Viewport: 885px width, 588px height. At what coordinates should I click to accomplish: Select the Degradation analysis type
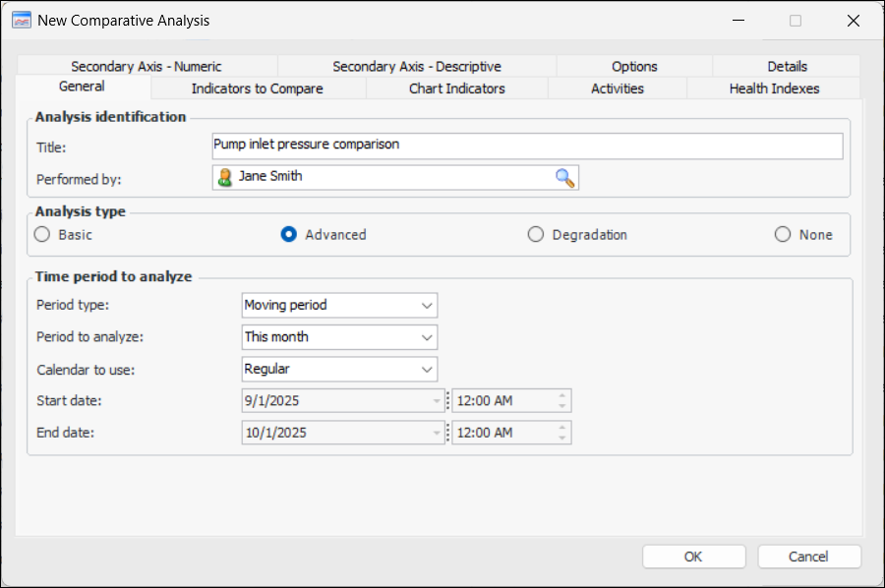(x=536, y=235)
